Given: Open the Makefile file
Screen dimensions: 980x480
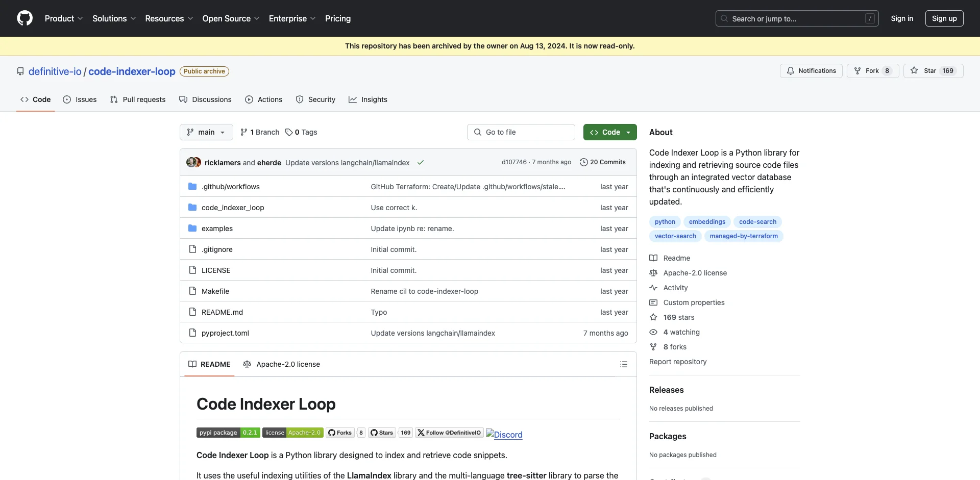Looking at the screenshot, I should pyautogui.click(x=215, y=291).
